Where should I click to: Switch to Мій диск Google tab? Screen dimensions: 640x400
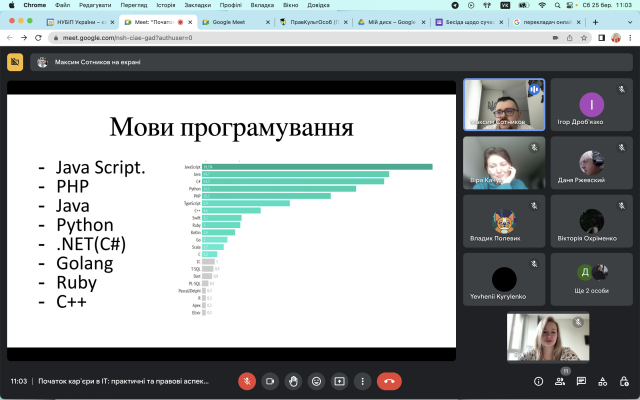(391, 22)
